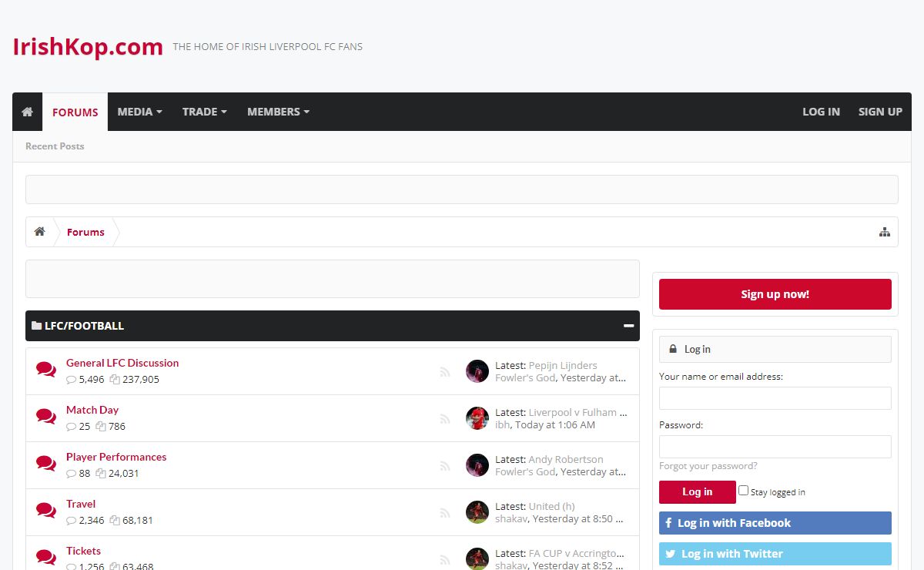Viewport: 924px width, 570px height.
Task: Collapse the LFC/FOOTBALL category
Action: point(629,326)
